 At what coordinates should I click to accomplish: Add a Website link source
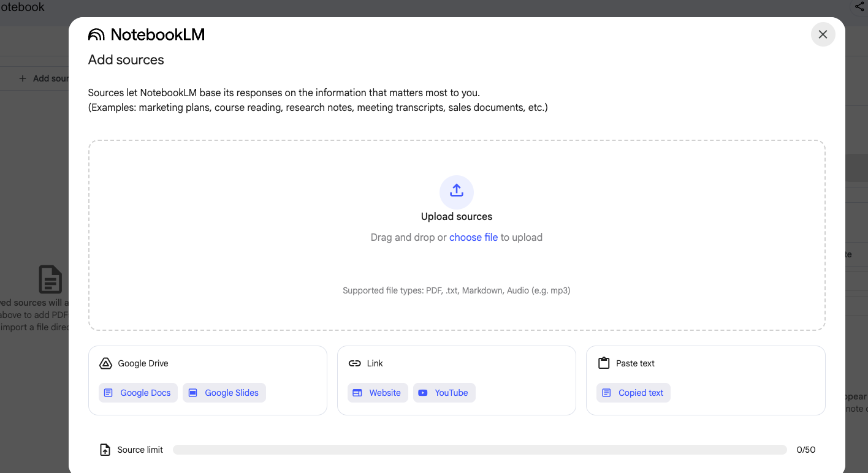click(x=378, y=393)
